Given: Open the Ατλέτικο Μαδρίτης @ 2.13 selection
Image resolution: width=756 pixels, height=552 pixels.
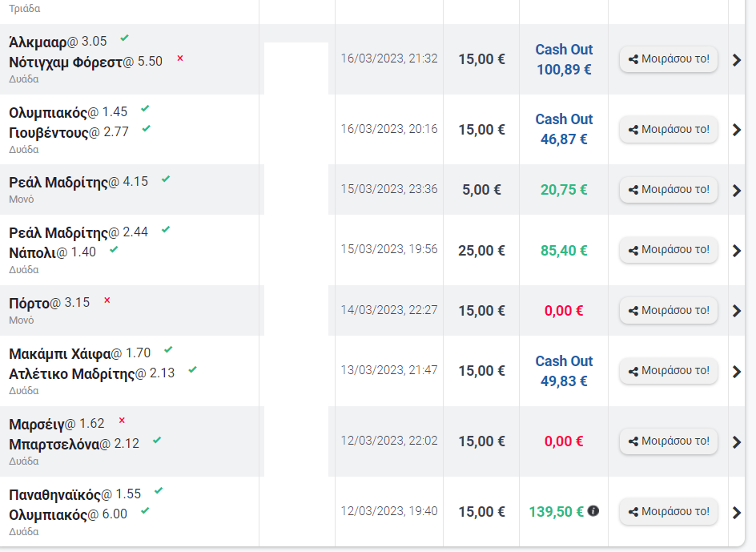Looking at the screenshot, I should point(91,373).
